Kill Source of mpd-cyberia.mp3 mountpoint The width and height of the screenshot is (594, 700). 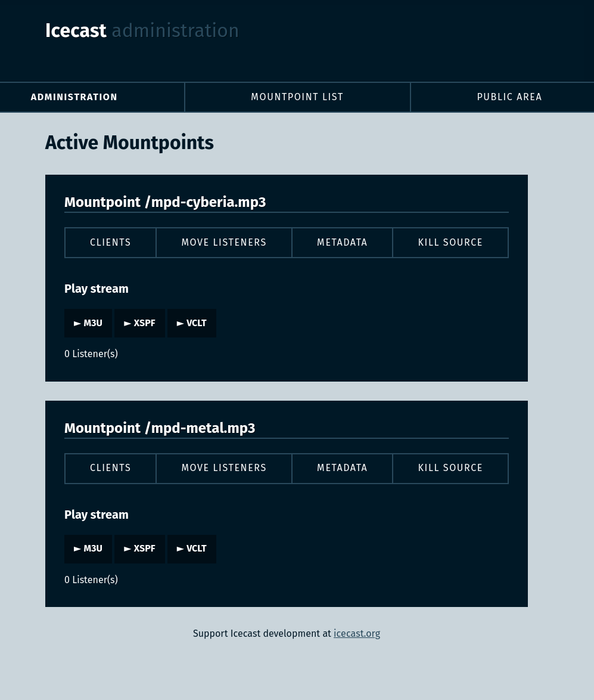[450, 243]
